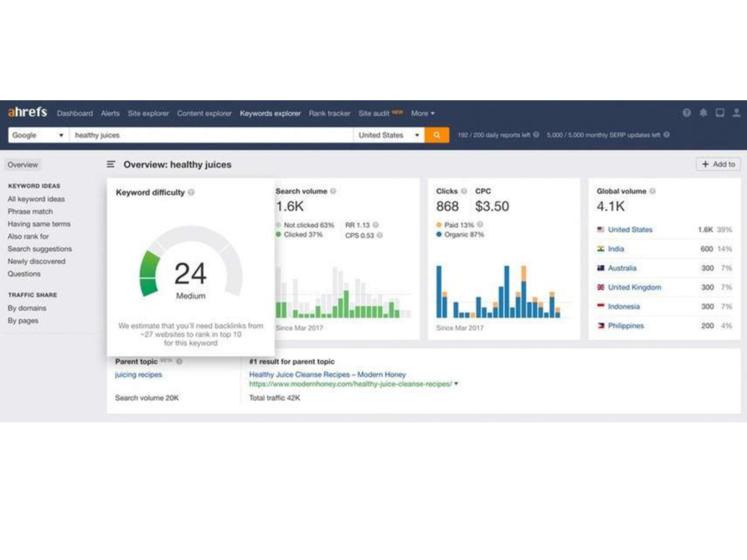The image size is (747, 560).
Task: Go to Content explorer
Action: [x=205, y=113]
